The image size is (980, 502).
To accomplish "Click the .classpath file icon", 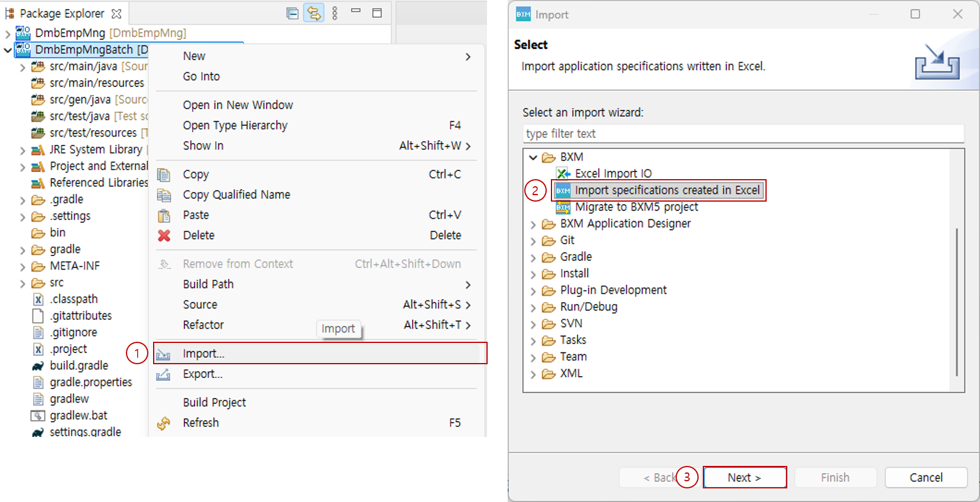I will 38,299.
